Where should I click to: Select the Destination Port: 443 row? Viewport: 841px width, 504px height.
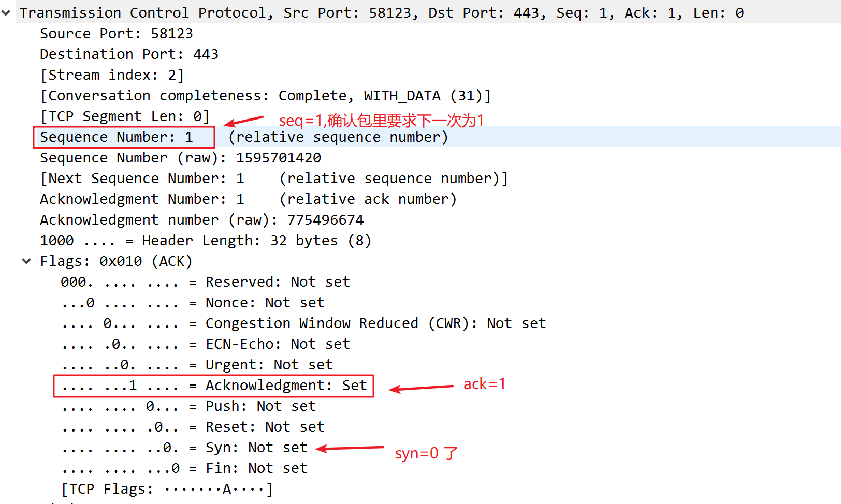[129, 54]
